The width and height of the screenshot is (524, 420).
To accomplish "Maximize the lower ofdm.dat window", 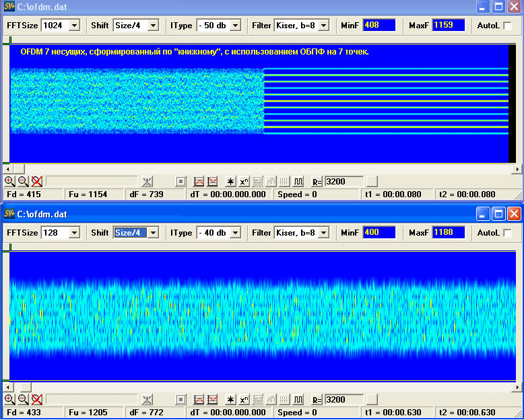I will coord(498,214).
